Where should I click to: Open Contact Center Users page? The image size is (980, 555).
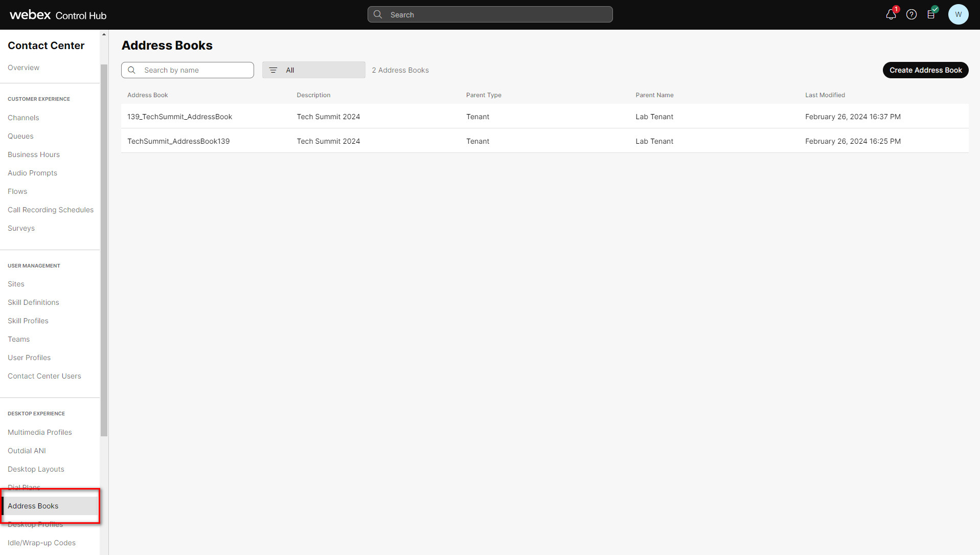coord(44,376)
